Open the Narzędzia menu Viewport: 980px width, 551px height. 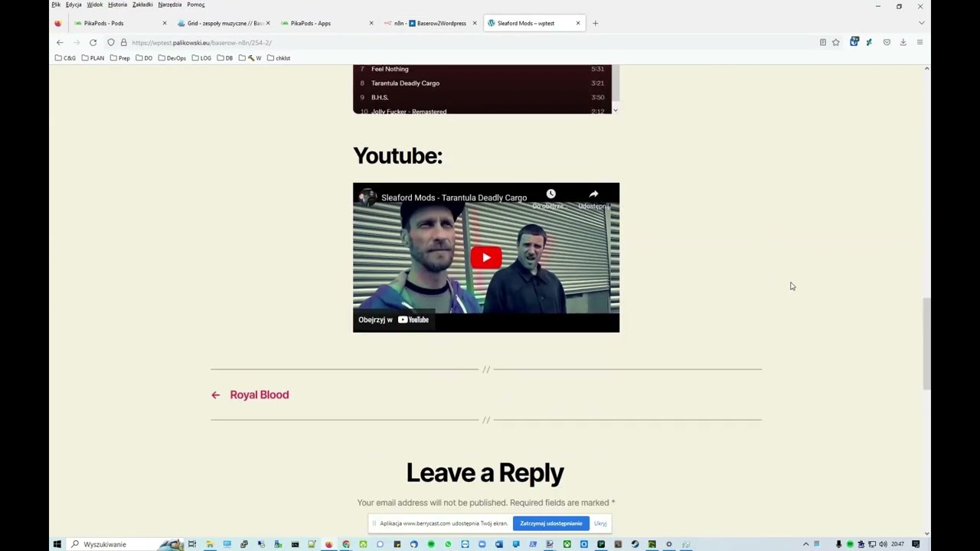(169, 5)
